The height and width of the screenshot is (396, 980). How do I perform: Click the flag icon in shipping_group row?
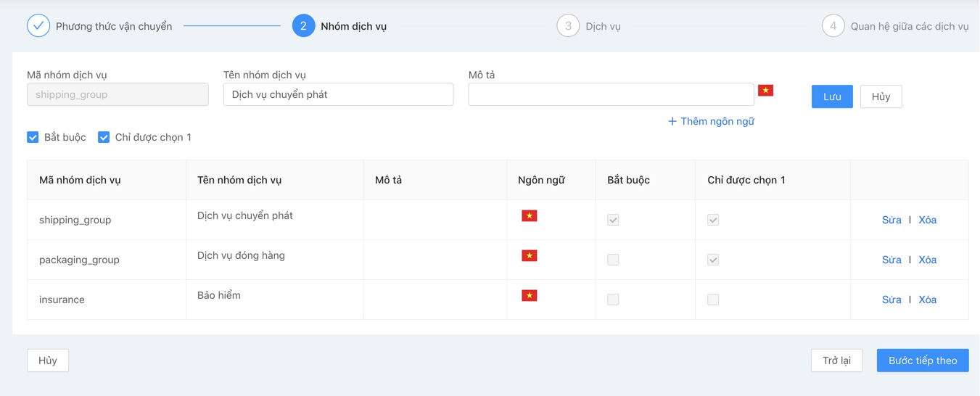[x=530, y=216]
